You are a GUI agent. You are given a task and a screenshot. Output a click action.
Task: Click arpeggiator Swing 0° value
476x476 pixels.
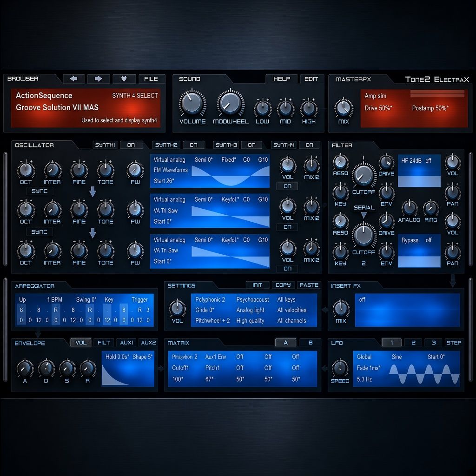point(86,300)
